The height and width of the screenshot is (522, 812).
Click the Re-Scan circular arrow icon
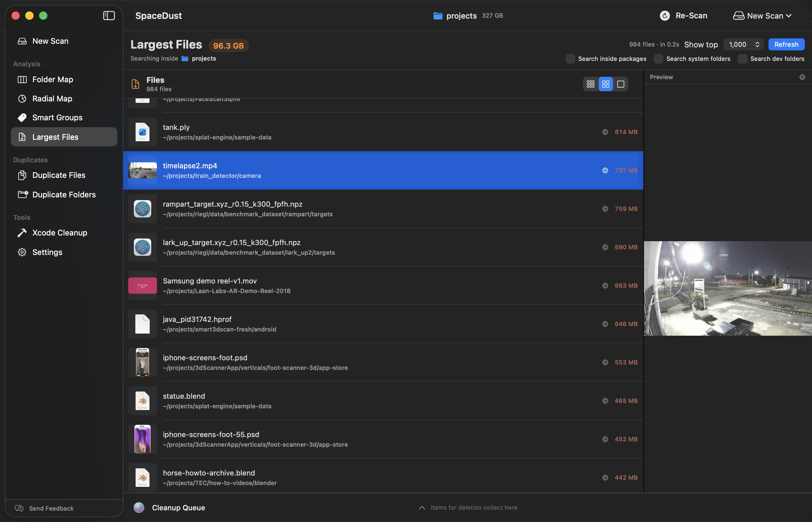tap(665, 16)
